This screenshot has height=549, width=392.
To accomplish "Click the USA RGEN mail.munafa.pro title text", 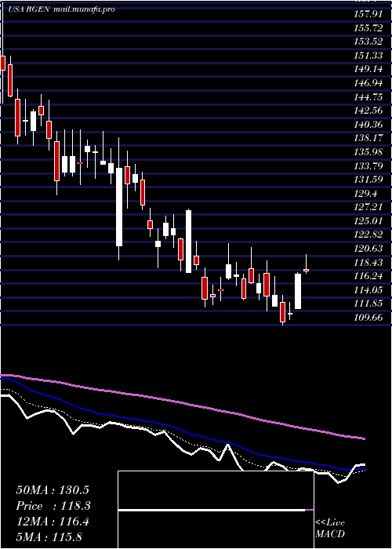I will [x=62, y=9].
